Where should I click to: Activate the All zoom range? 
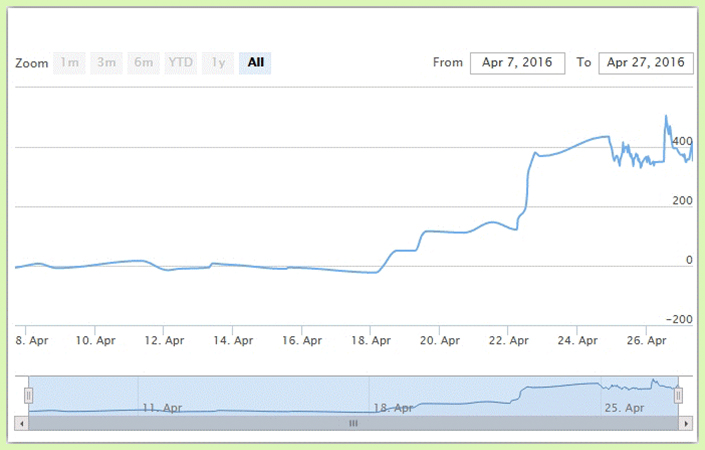(255, 63)
